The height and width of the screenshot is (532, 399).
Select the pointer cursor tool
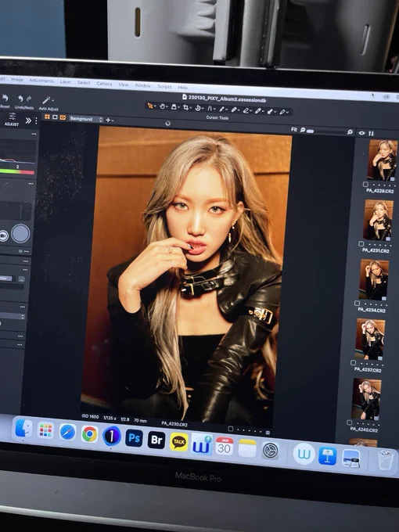(149, 106)
